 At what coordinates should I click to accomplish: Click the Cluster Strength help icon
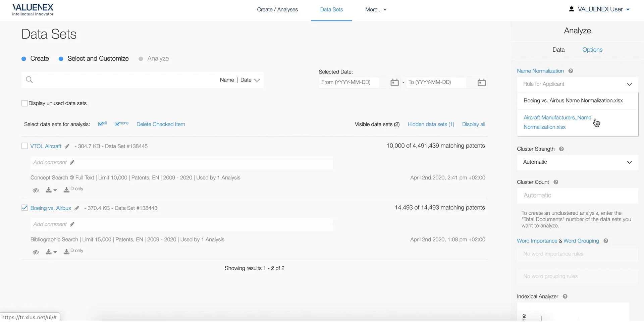coord(561,149)
